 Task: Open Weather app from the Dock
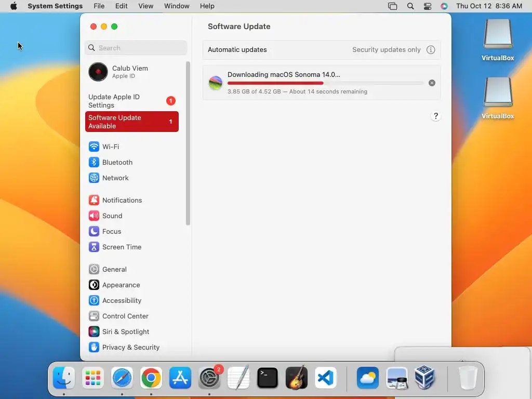click(368, 378)
